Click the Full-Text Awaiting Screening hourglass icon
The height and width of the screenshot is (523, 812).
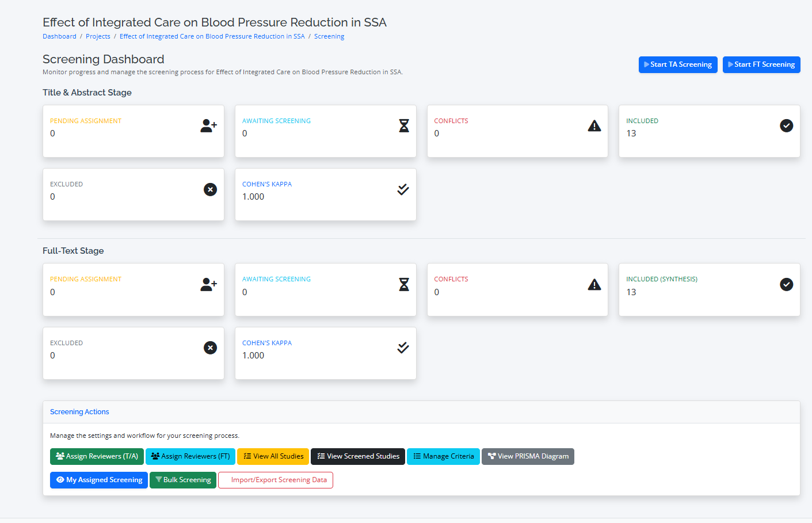coord(404,284)
